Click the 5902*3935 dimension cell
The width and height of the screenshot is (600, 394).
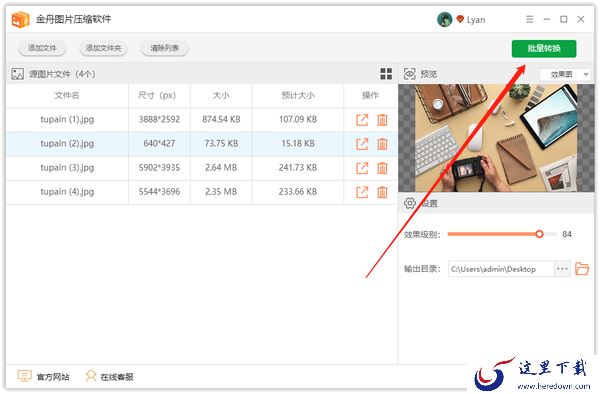pyautogui.click(x=159, y=168)
